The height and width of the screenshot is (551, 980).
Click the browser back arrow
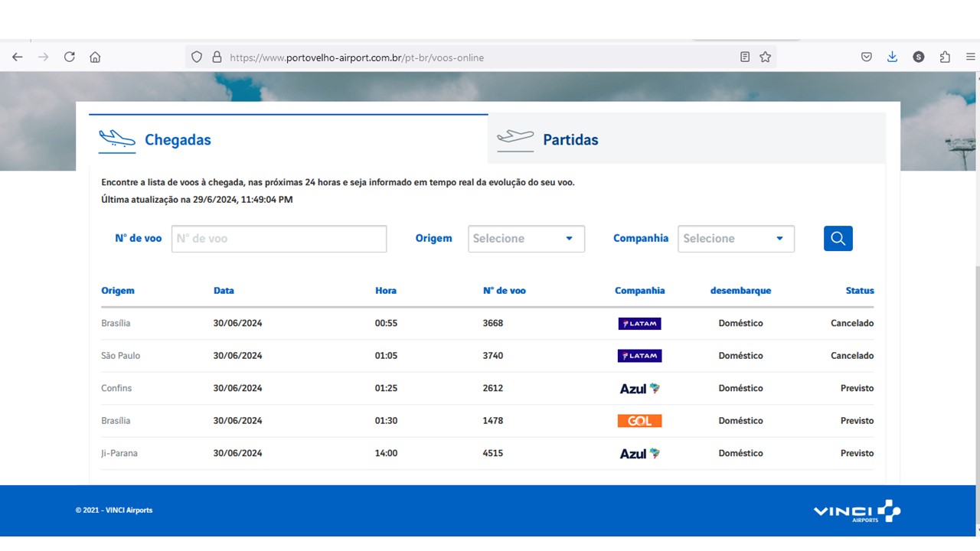[18, 57]
